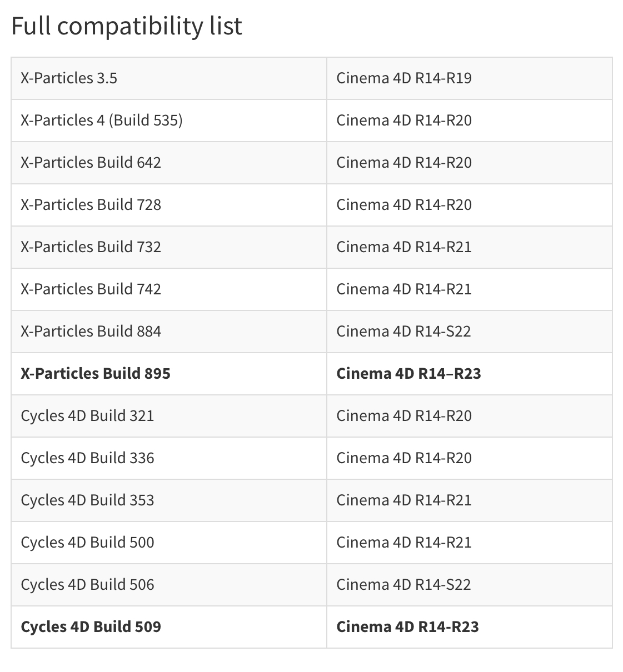Viewport: 623px width, 672px height.
Task: Select the X-Particles Build 732 row label
Action: coord(91,247)
